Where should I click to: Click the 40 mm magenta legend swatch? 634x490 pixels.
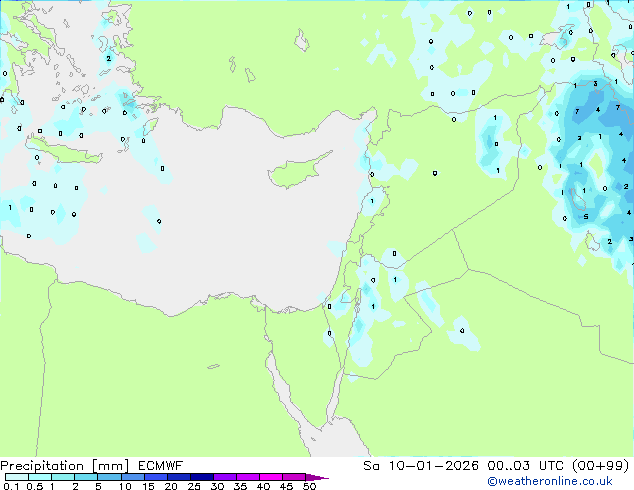coord(271,477)
